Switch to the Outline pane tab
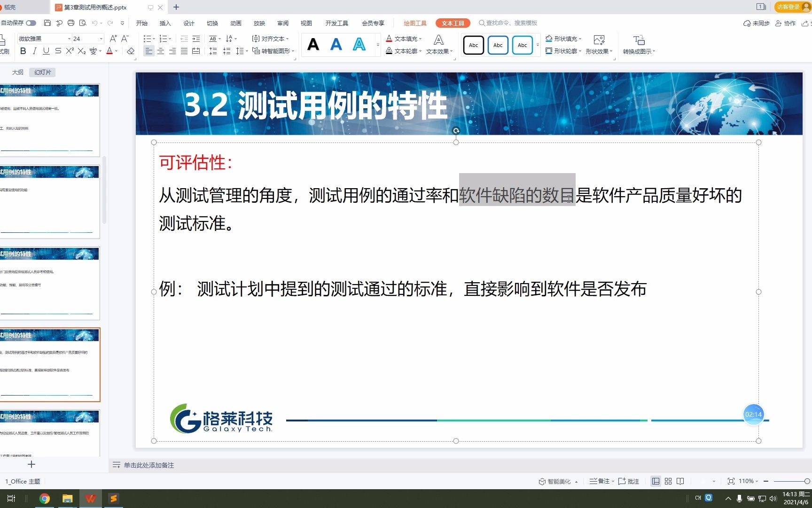This screenshot has width=812, height=508. pyautogui.click(x=17, y=72)
